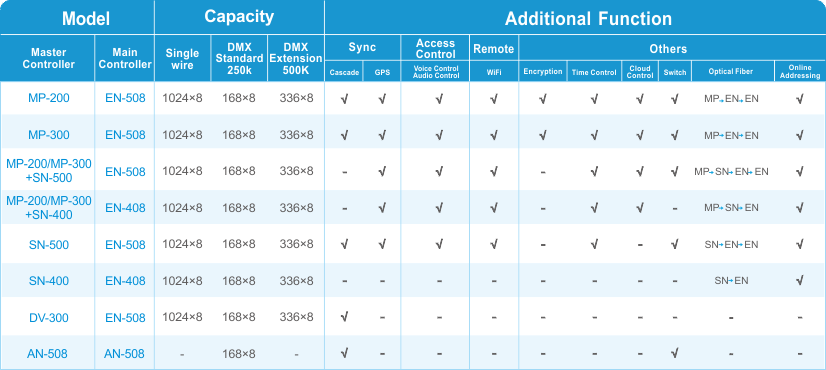
Task: Open the DV-300 master controller link
Action: pos(48,318)
